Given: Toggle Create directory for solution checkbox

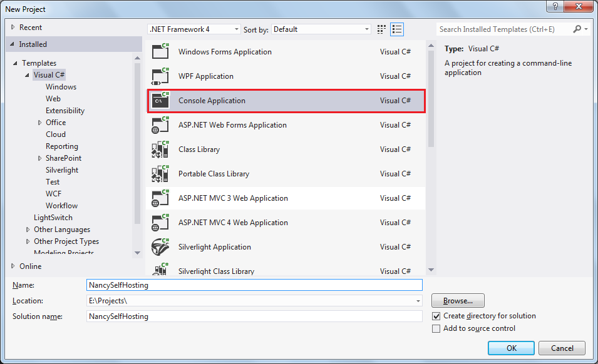Looking at the screenshot, I should [x=436, y=316].
